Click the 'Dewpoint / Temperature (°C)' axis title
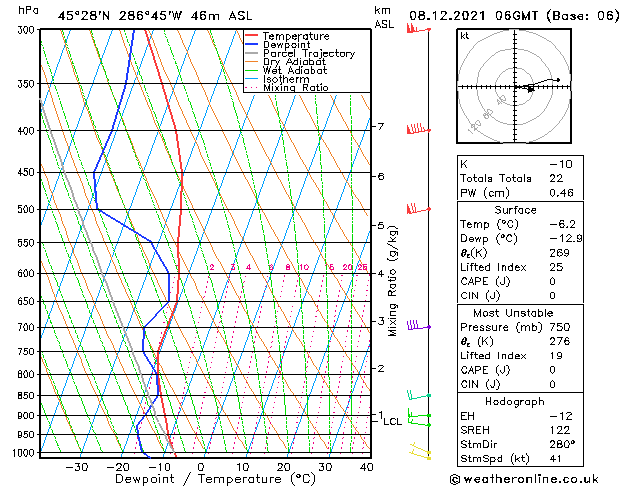 click(215, 479)
